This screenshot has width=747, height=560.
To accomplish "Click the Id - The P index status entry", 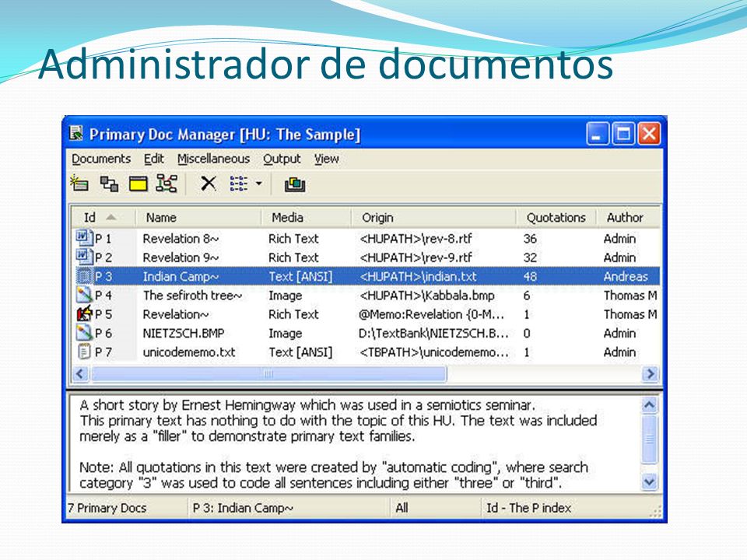I will [x=529, y=508].
